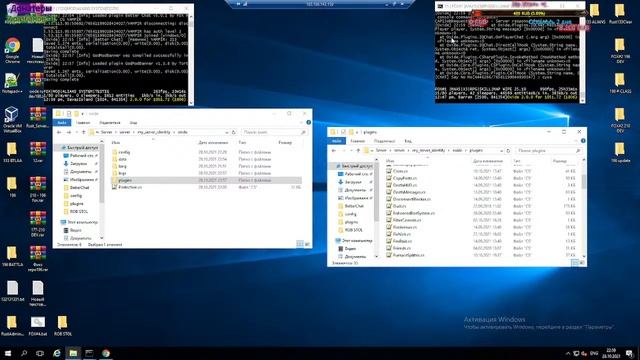Open the Поделиться tab in oxide window
The height and width of the screenshot is (360, 640).
109,122
